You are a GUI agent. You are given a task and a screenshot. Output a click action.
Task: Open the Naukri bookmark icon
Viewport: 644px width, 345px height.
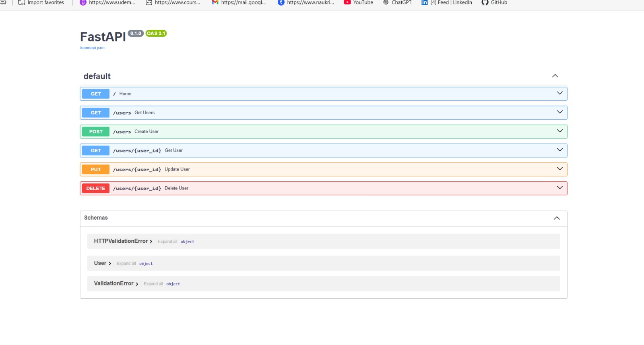pyautogui.click(x=281, y=2)
